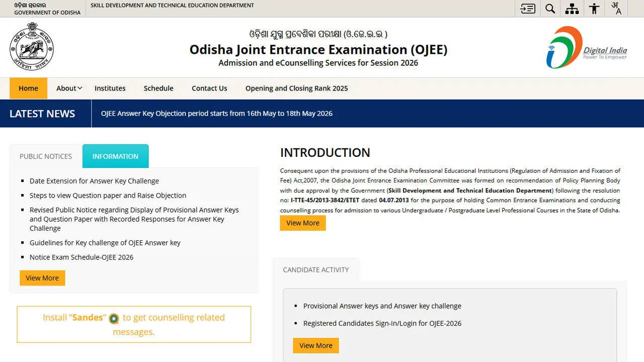Click View More under Introduction
Image resolution: width=644 pixels, height=362 pixels.
[x=303, y=223]
